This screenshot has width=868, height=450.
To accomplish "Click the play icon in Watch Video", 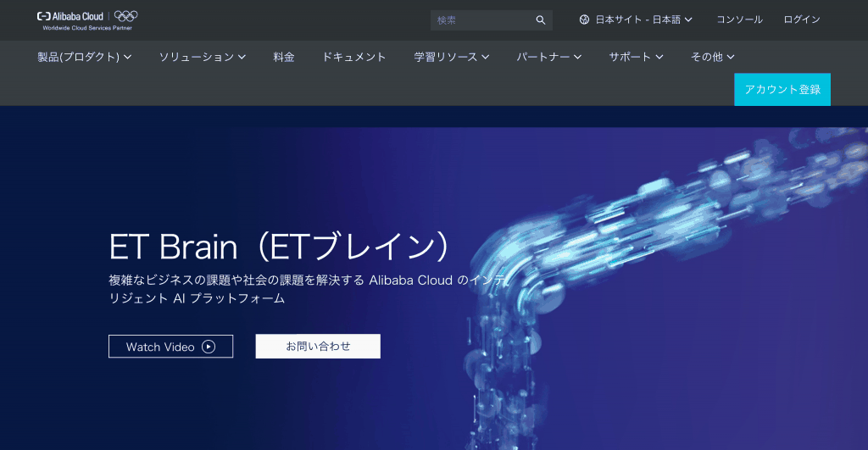I will [x=209, y=347].
